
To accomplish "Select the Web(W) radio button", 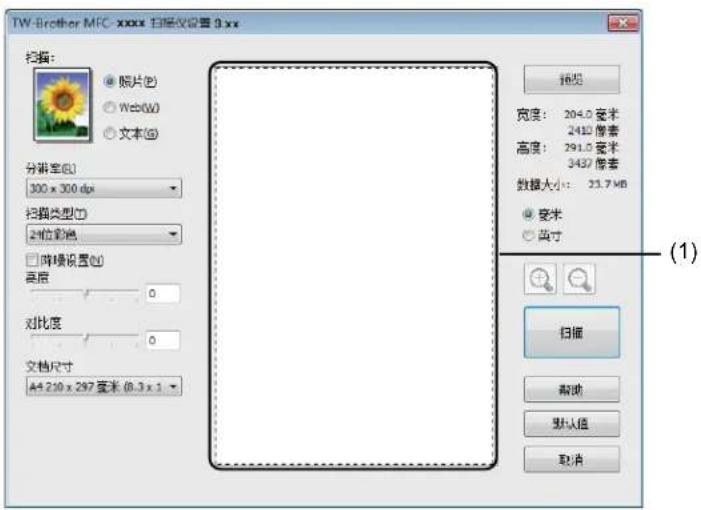I will pyautogui.click(x=109, y=107).
